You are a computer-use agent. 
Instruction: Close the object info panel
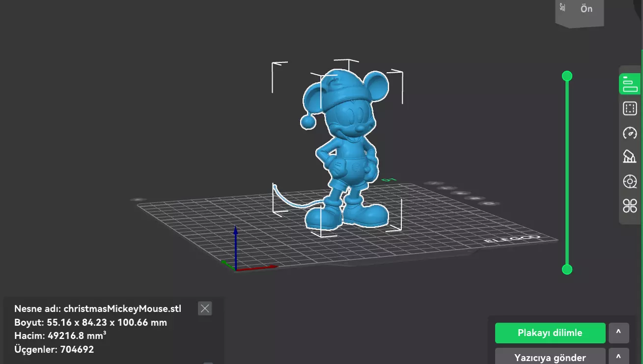(x=205, y=308)
